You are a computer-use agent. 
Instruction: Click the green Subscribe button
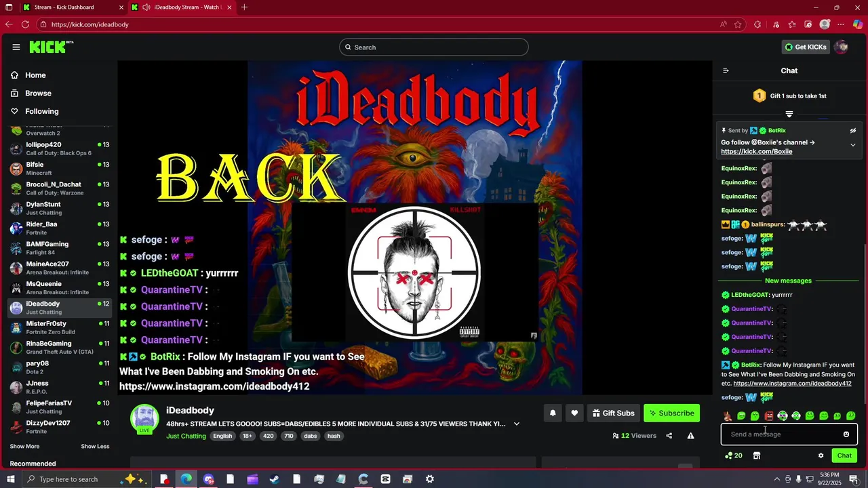671,413
